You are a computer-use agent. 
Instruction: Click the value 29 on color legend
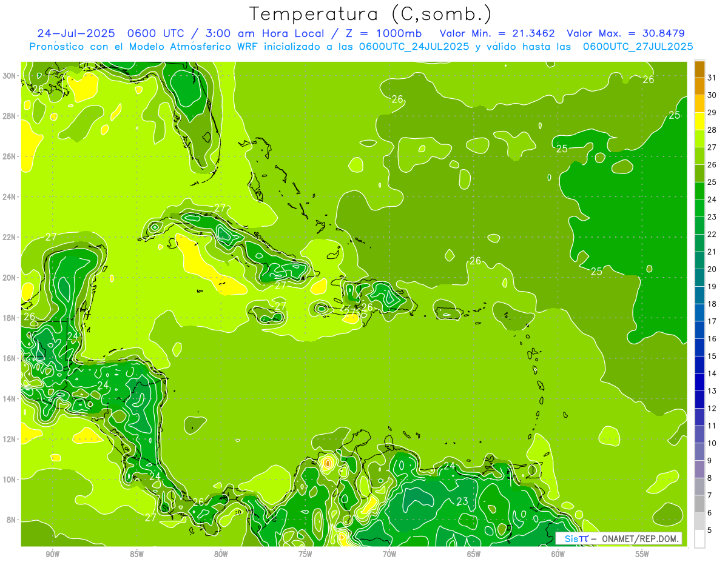(712, 113)
